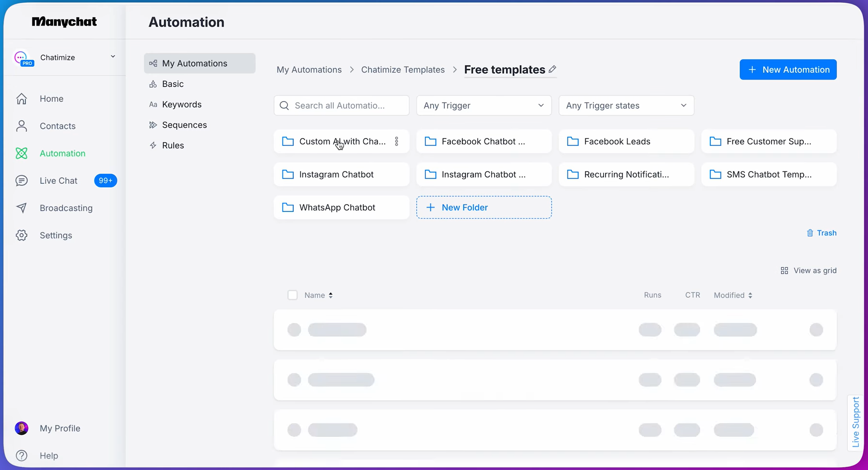Viewport: 868px width, 470px height.
Task: Switch layout with View as grid icon
Action: [785, 271]
